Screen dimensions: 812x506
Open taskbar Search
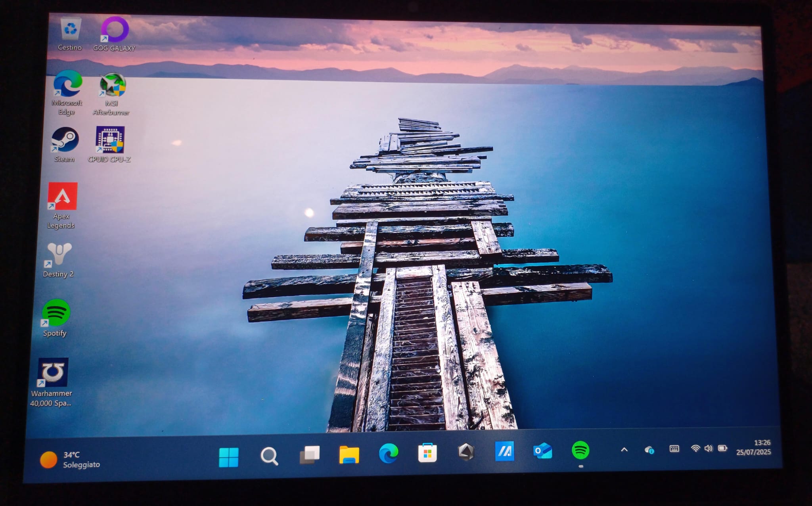269,456
